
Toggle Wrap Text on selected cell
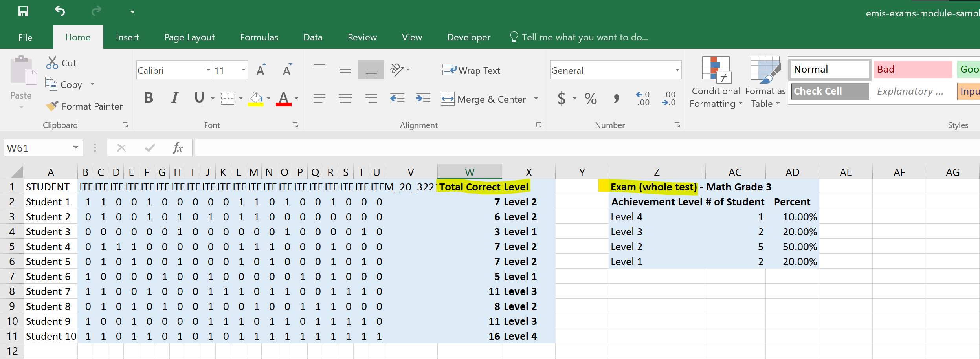tap(471, 71)
